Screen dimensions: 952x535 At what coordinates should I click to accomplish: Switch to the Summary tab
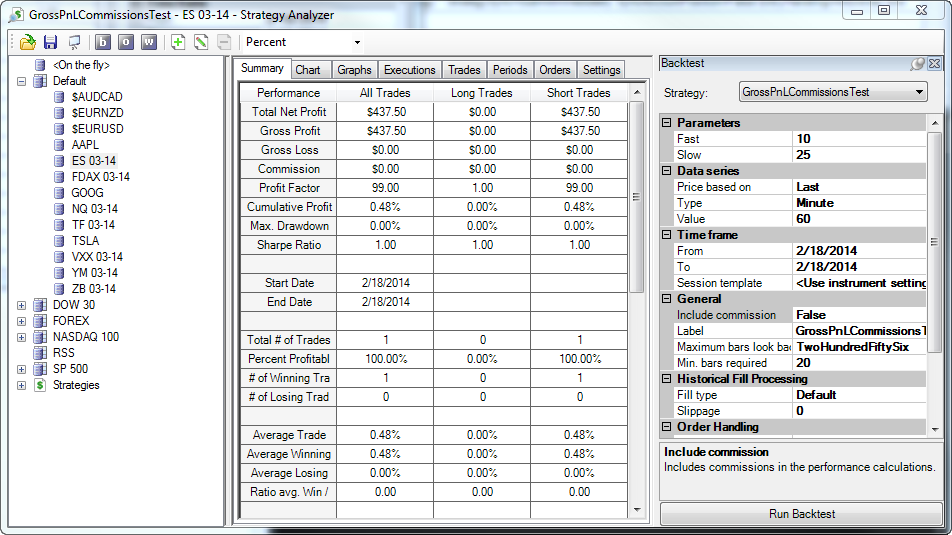[262, 69]
